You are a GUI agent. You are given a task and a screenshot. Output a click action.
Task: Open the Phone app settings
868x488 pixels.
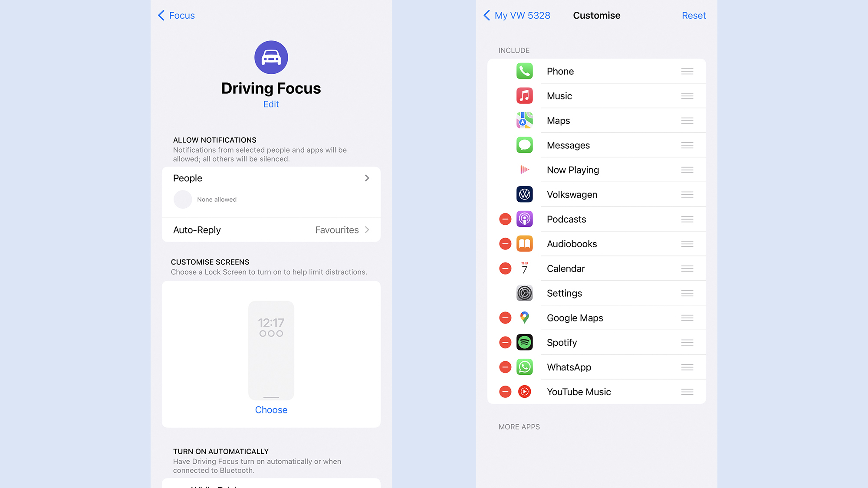(x=596, y=71)
